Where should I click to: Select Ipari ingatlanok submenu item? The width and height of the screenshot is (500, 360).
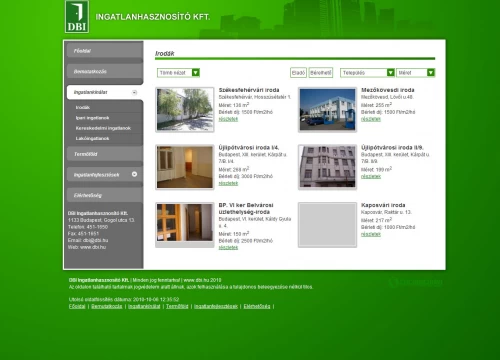(x=92, y=118)
